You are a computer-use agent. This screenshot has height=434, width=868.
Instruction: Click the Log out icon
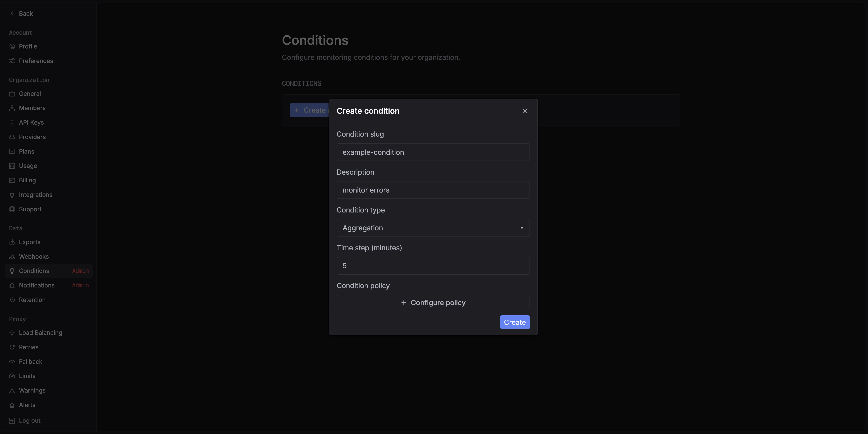[x=12, y=420]
